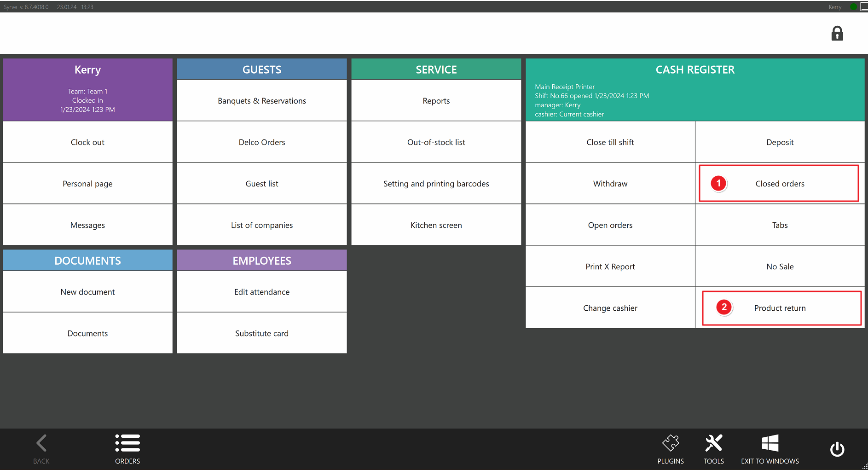Open the Reports tile under Service

coord(436,101)
